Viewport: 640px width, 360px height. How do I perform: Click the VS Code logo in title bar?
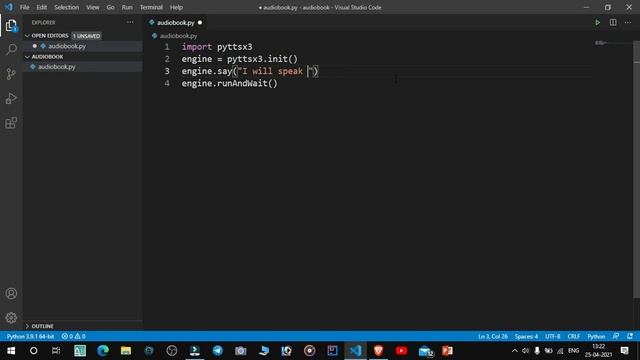pos(9,7)
